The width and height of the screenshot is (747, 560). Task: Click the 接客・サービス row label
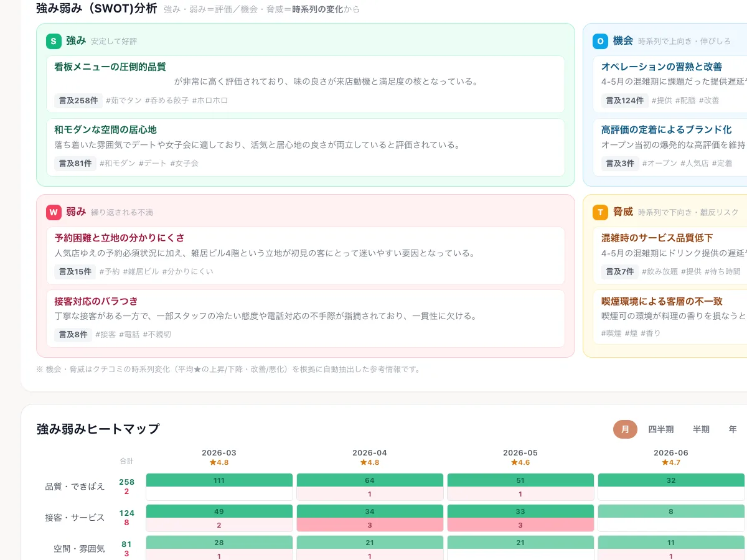pos(75,518)
